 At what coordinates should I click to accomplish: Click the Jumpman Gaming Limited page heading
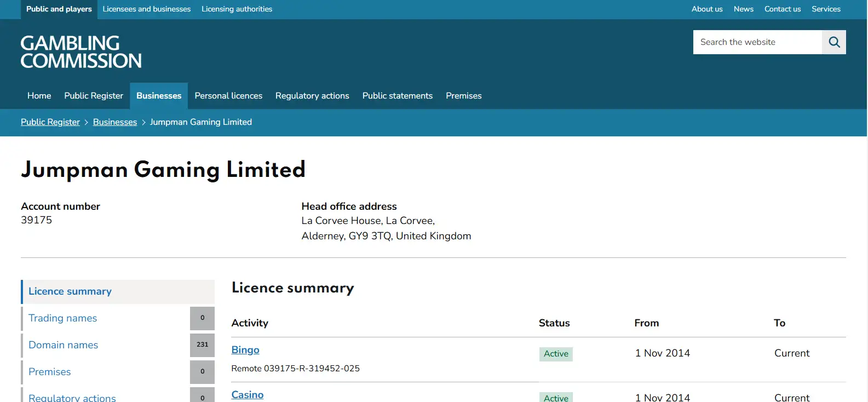tap(163, 170)
